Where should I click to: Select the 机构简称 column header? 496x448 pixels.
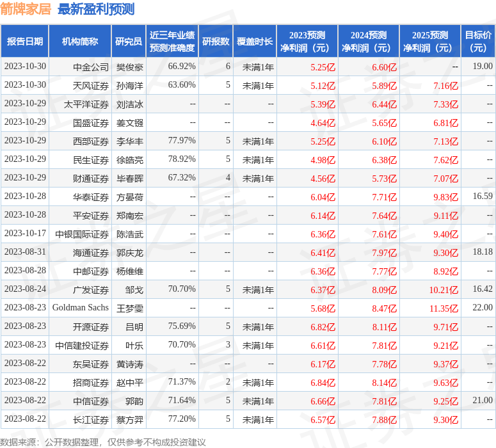point(80,42)
